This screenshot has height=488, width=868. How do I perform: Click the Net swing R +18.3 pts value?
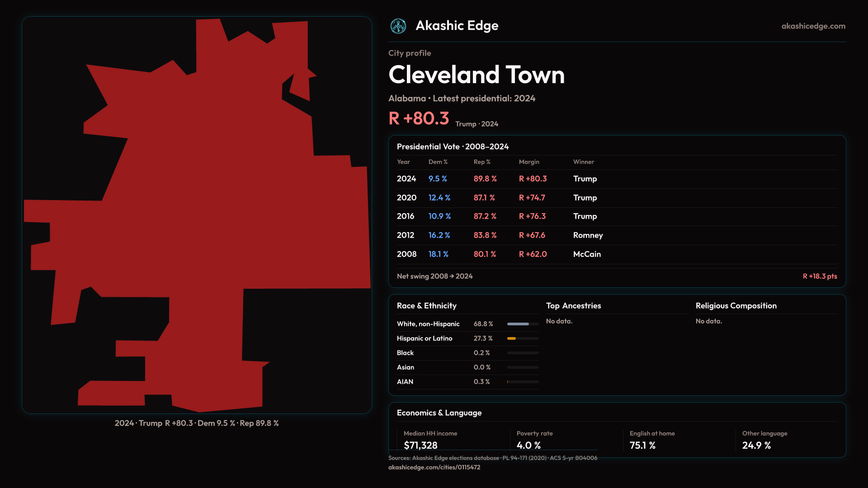[819, 276]
